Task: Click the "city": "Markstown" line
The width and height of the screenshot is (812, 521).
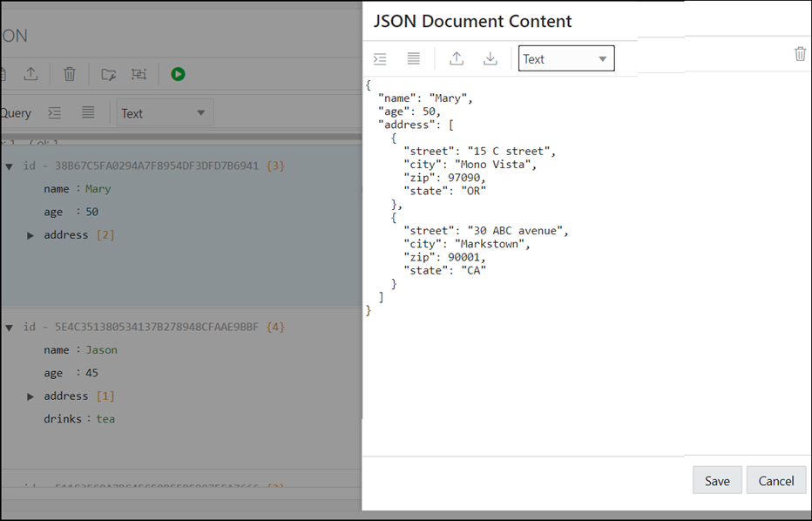Action: click(467, 244)
